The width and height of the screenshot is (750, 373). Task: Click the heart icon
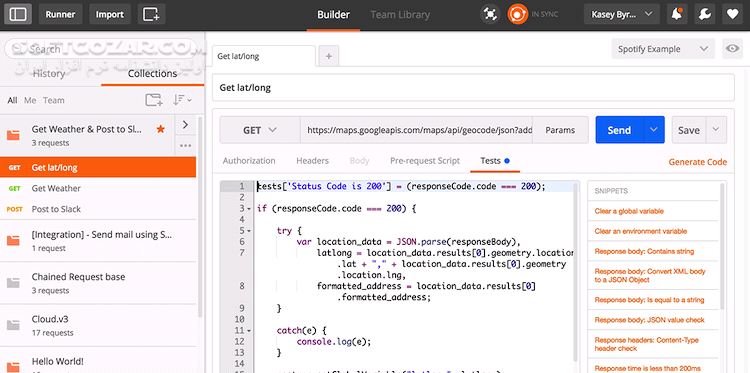point(732,14)
